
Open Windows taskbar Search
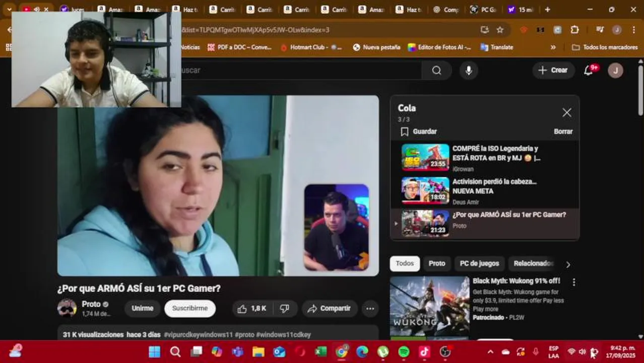pos(175,351)
